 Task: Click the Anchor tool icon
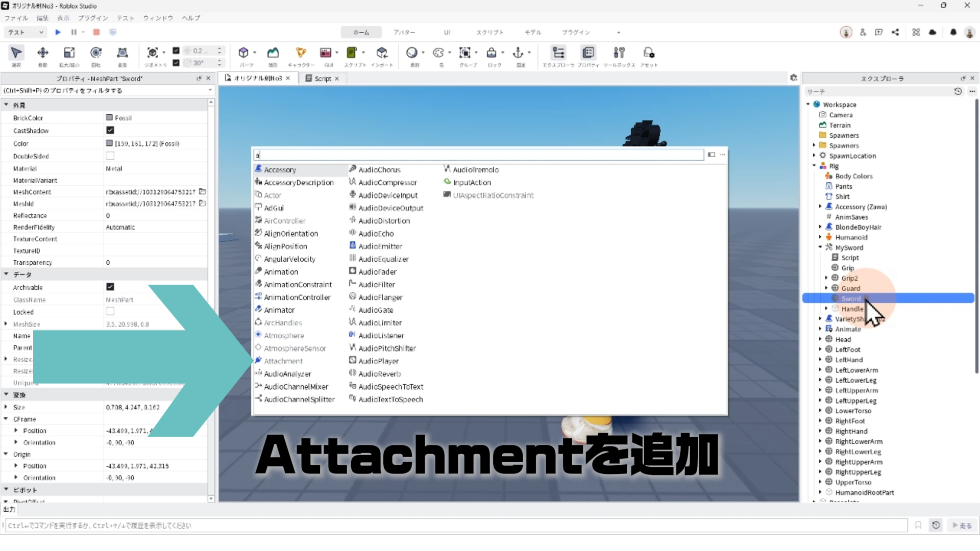518,53
